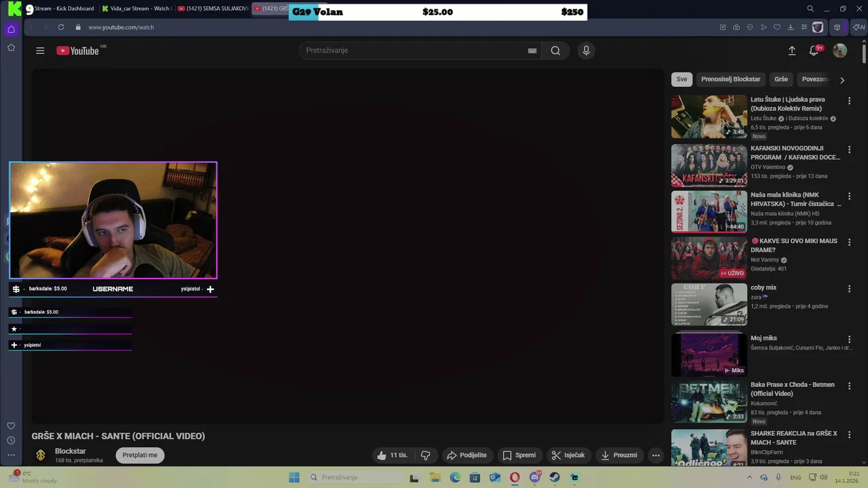Open the on-screen keyboard icon in search box
868x488 pixels.
point(532,50)
